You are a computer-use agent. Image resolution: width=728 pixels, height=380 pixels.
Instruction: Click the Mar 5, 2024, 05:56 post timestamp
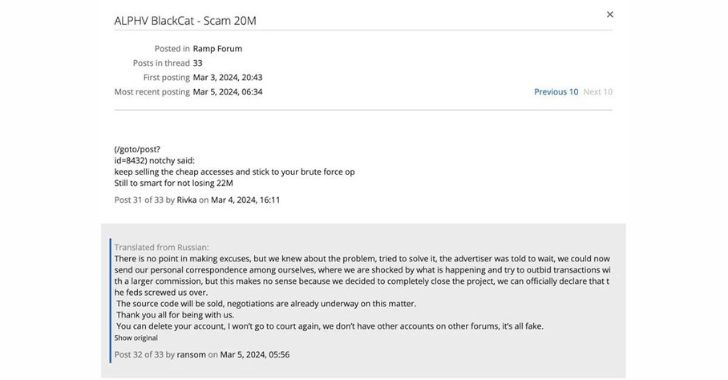click(254, 354)
